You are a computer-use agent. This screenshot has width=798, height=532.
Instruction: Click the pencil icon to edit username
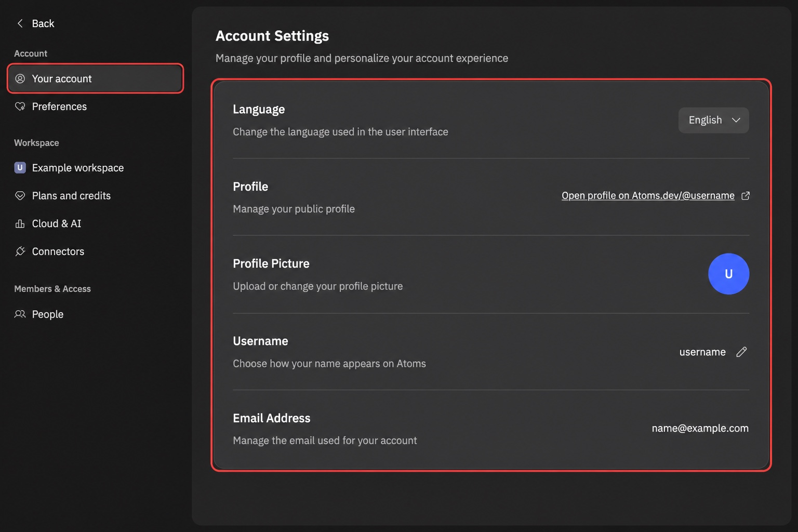tap(741, 352)
